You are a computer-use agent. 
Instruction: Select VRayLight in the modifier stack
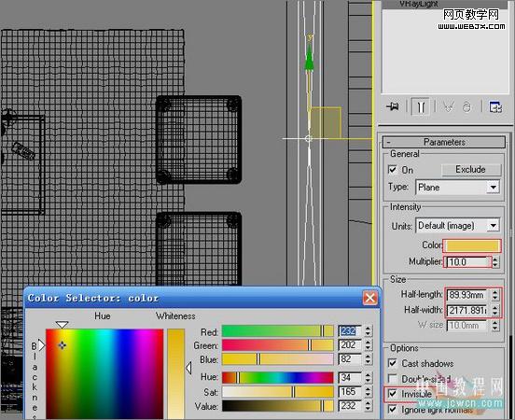(419, 4)
